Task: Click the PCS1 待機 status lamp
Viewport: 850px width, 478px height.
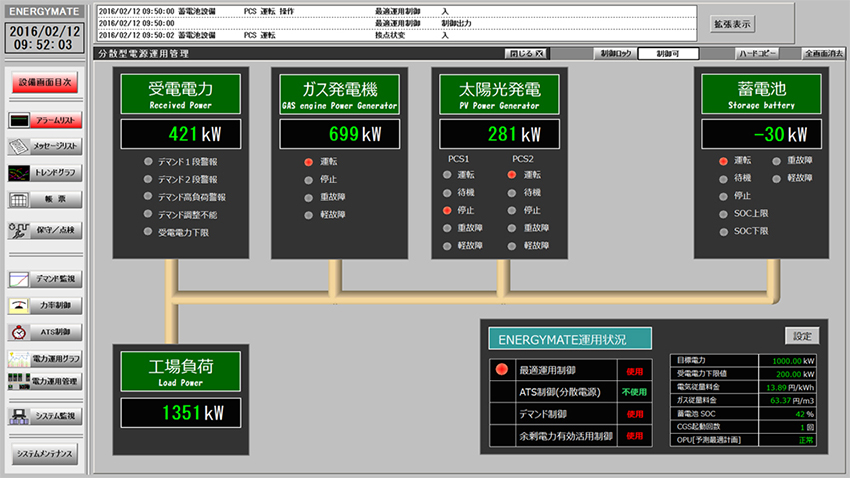Action: 447,192
